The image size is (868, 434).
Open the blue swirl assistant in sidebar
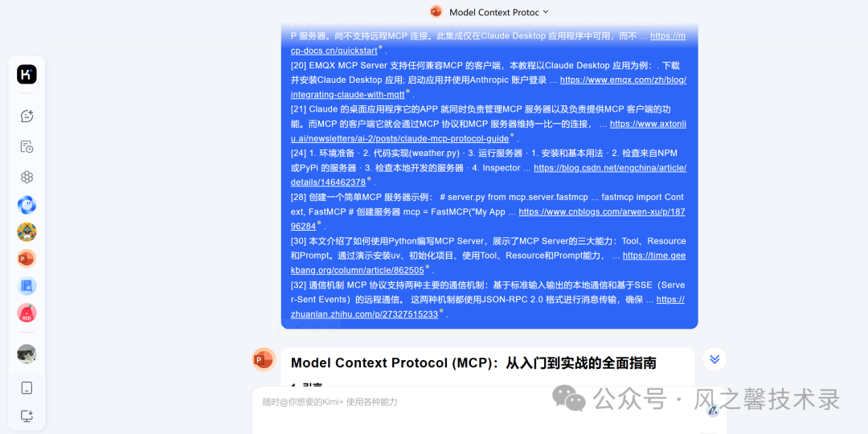(x=27, y=205)
